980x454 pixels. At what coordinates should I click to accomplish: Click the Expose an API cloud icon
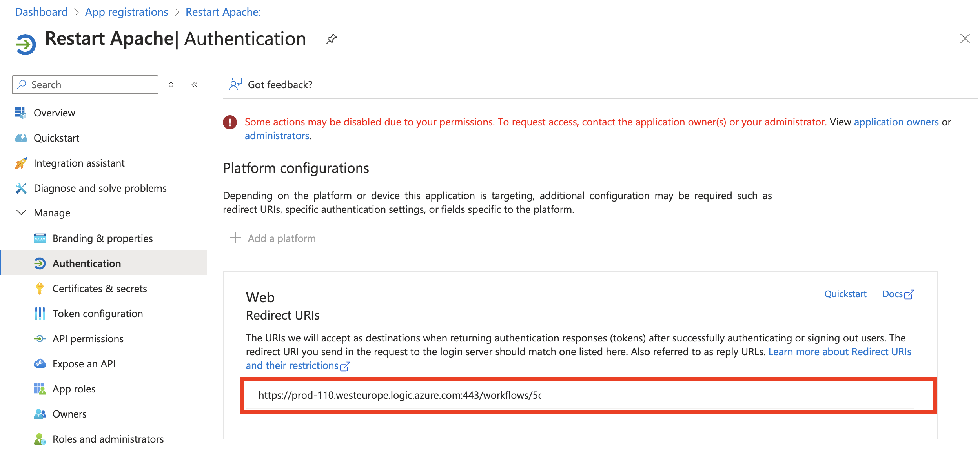click(x=40, y=364)
